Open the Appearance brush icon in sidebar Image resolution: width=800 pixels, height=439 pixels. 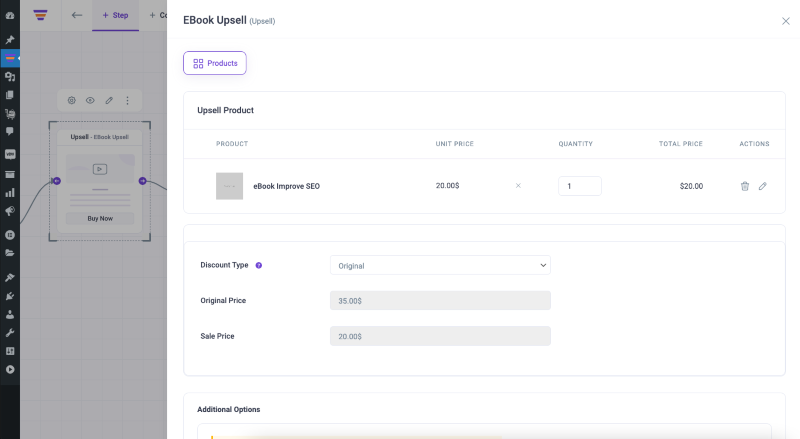pos(10,277)
